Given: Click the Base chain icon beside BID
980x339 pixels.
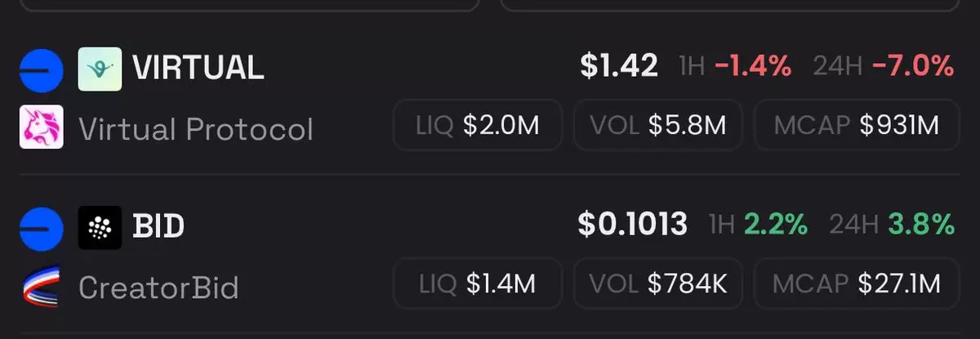Looking at the screenshot, I should [x=41, y=228].
